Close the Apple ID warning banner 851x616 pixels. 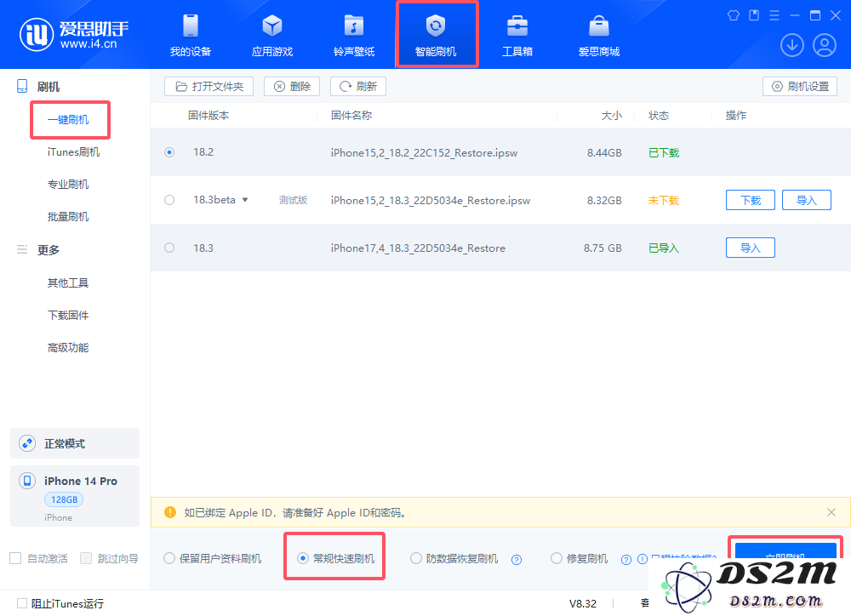click(831, 512)
